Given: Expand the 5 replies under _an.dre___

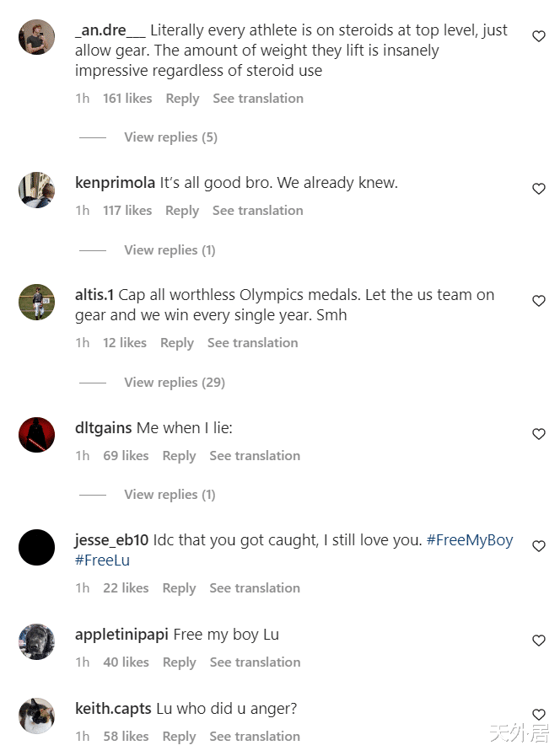Looking at the screenshot, I should 170,137.
